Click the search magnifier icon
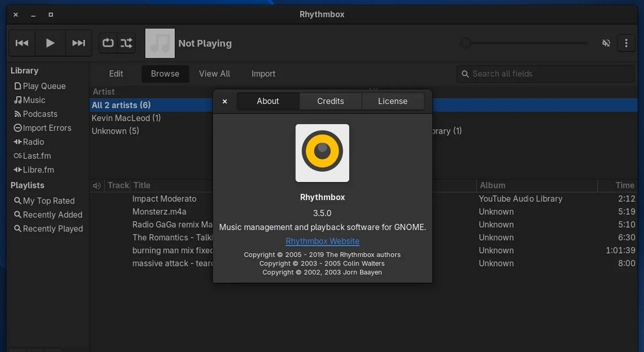This screenshot has height=352, width=644. 465,74
